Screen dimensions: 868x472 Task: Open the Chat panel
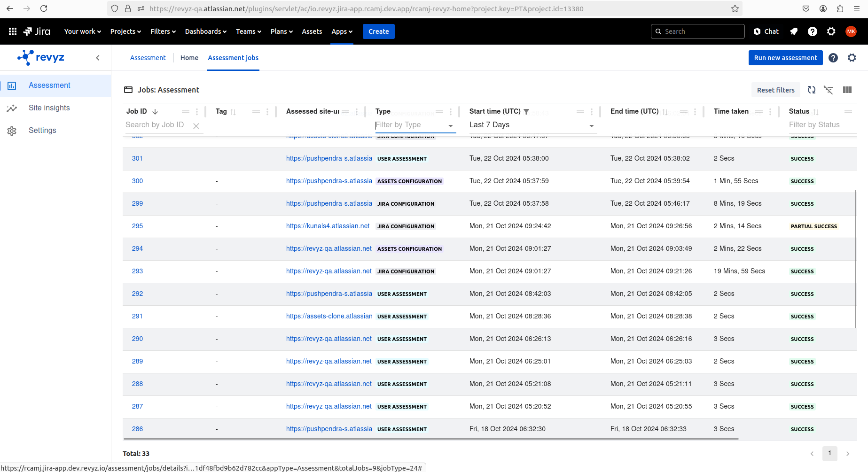766,31
